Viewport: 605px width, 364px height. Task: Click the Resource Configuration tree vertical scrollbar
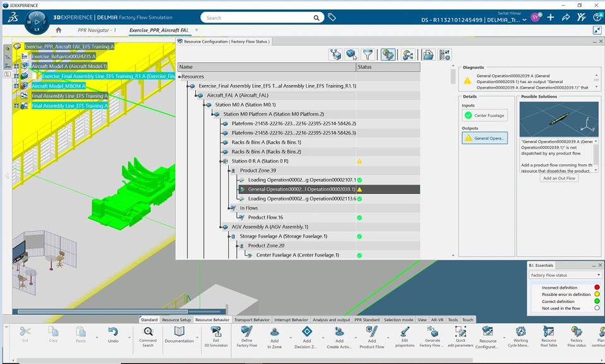click(x=453, y=77)
